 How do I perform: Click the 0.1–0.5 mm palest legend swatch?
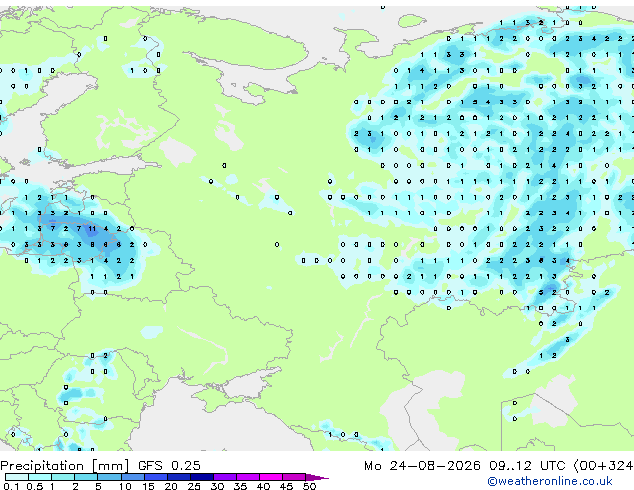click(x=17, y=477)
